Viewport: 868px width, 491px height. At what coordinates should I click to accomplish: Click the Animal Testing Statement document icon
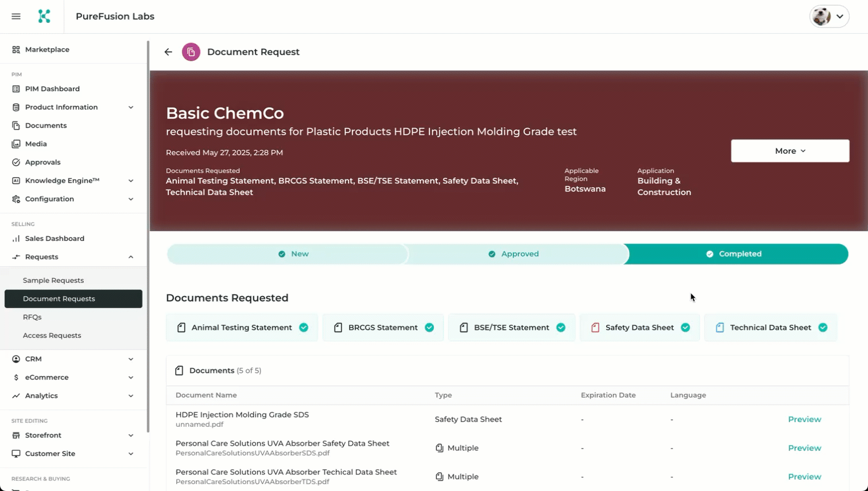point(181,328)
